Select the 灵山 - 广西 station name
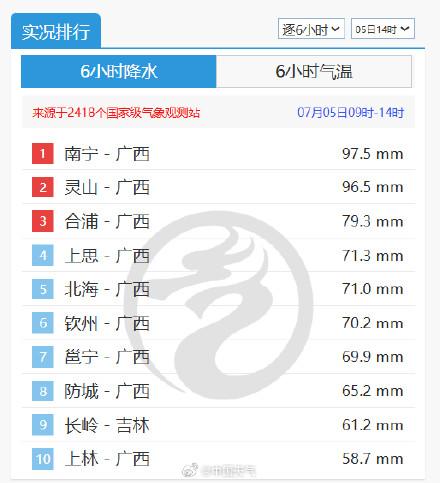Viewport: 440px width, 483px height. pos(107,187)
